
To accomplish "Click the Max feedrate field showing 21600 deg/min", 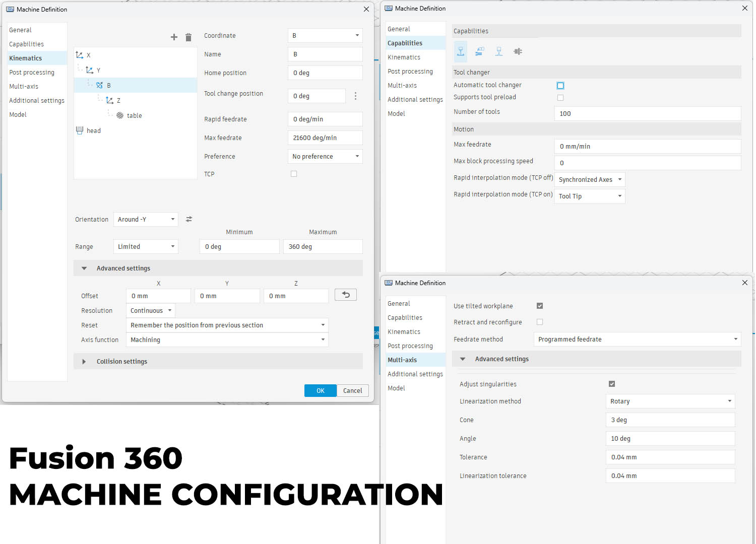I will point(325,138).
